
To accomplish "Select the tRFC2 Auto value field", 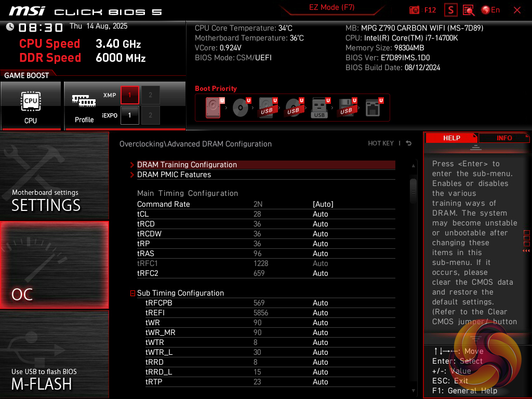I will tap(320, 273).
